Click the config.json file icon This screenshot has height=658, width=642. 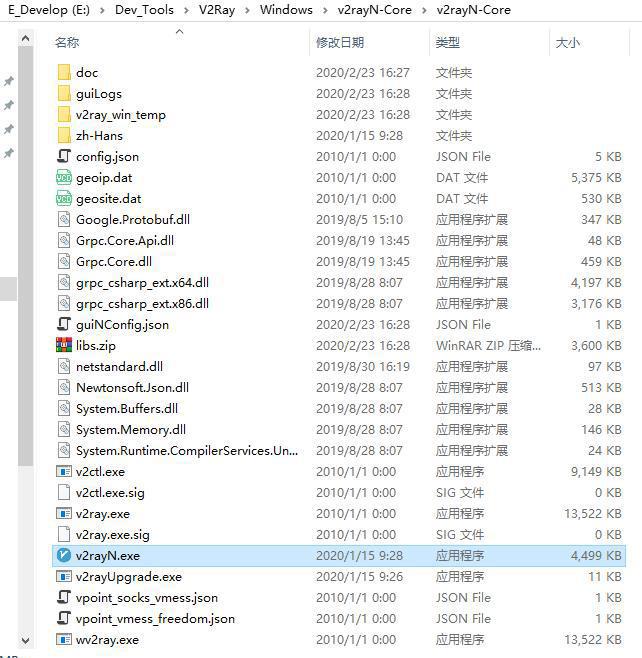click(x=64, y=156)
